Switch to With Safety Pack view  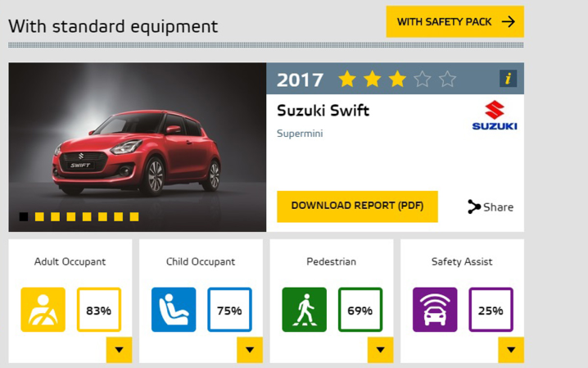[455, 22]
